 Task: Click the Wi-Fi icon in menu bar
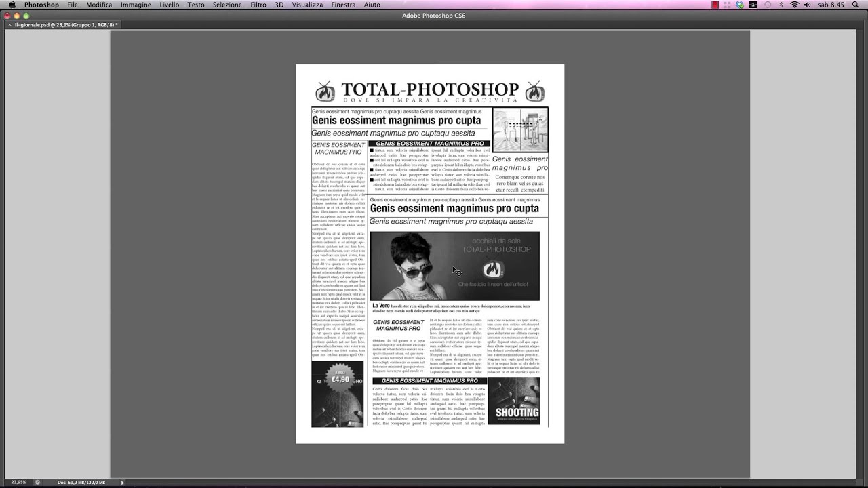(794, 5)
